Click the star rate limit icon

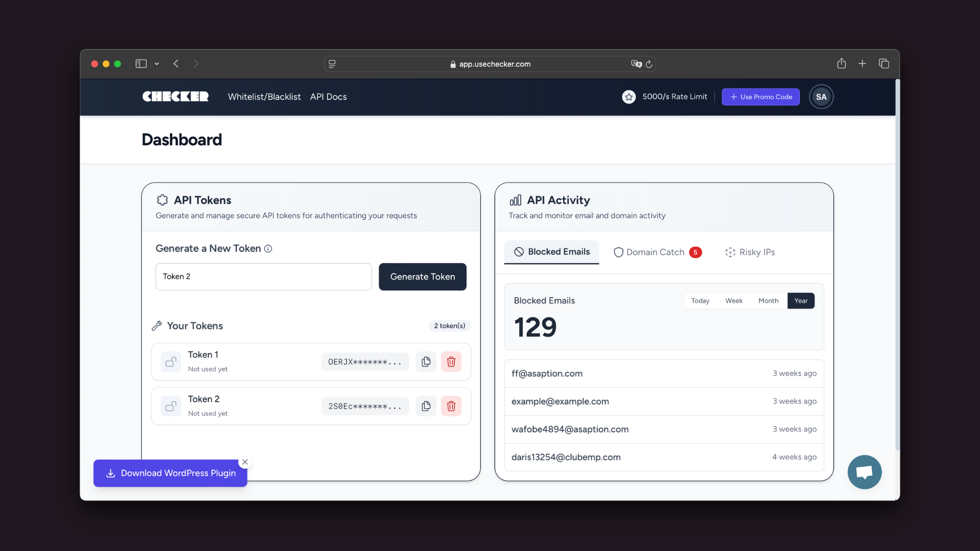tap(629, 97)
